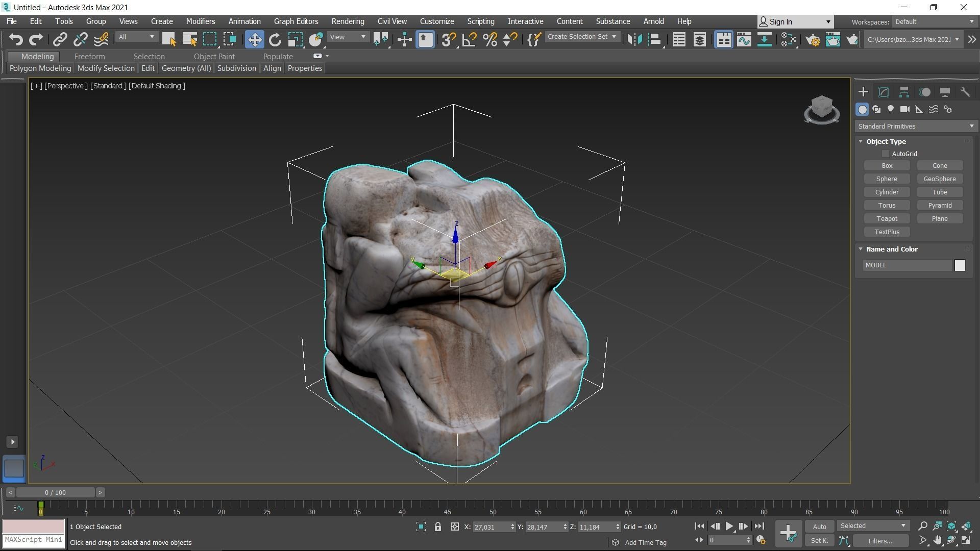Select the Lights category icon
Image resolution: width=980 pixels, height=551 pixels.
(891, 109)
